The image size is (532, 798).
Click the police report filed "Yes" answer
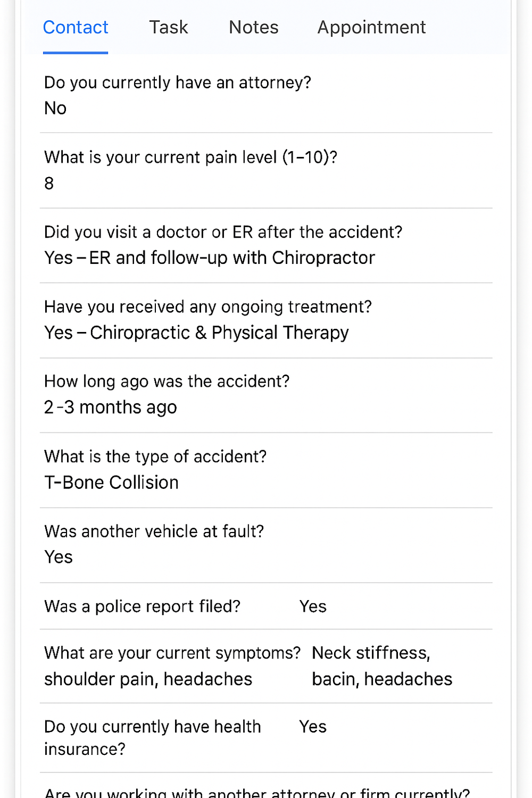pos(313,606)
